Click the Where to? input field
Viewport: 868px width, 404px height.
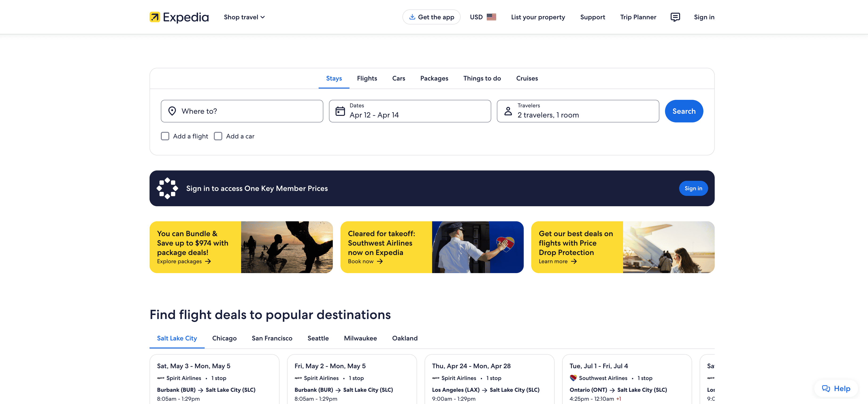242,111
